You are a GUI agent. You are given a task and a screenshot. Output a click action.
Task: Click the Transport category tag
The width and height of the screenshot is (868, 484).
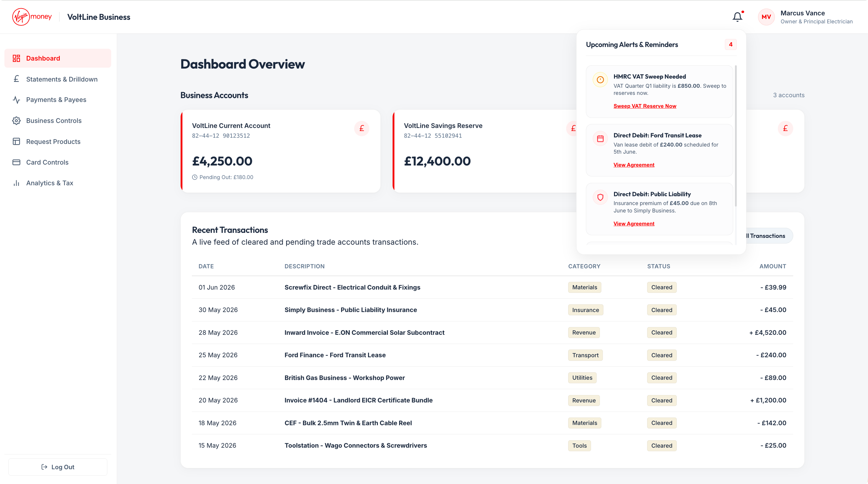coord(585,355)
